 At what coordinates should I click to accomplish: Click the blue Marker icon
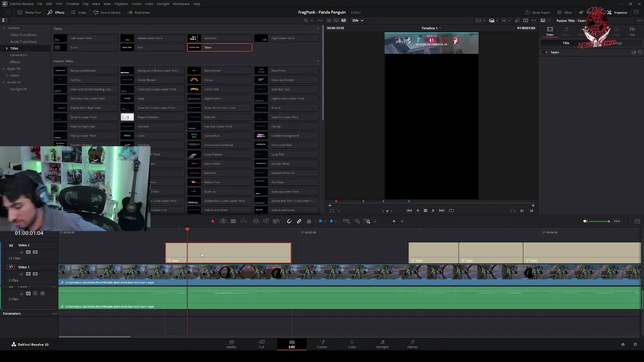coord(331,221)
